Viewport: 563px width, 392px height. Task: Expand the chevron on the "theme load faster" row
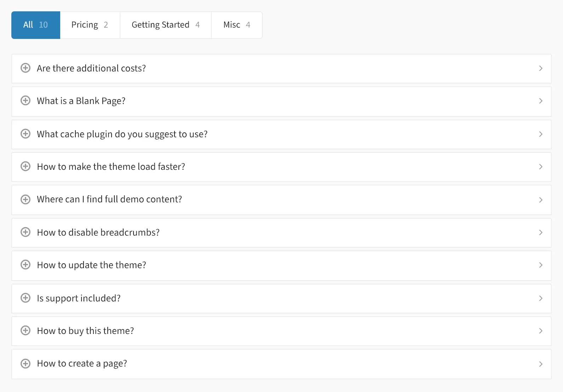click(541, 167)
